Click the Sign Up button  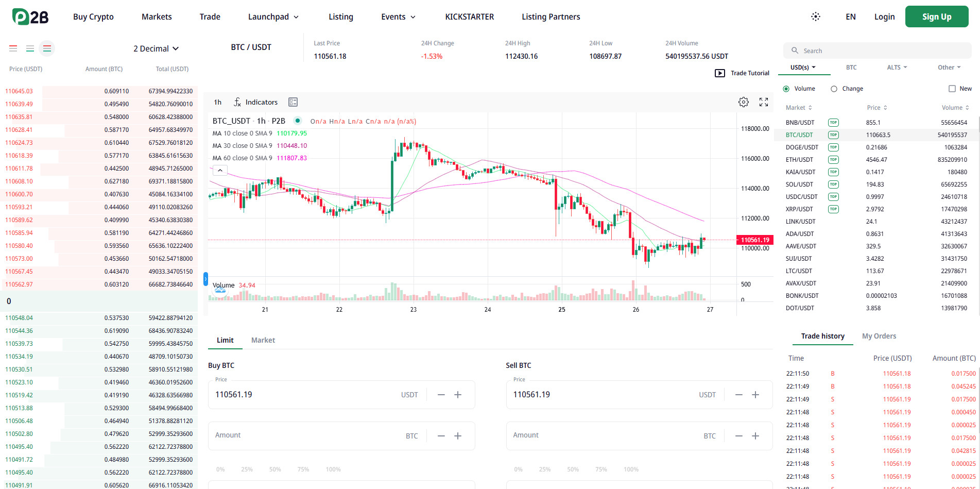(936, 16)
